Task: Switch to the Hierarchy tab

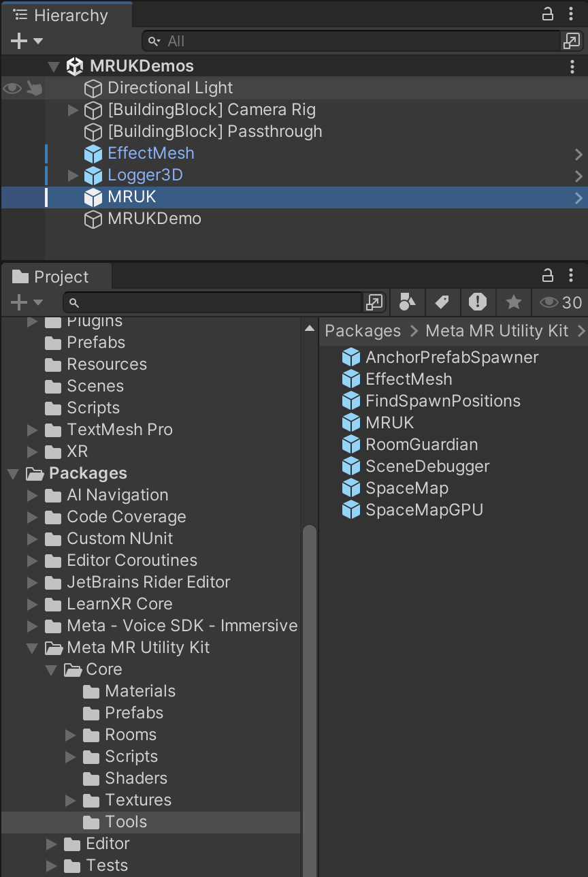Action: pyautogui.click(x=65, y=14)
